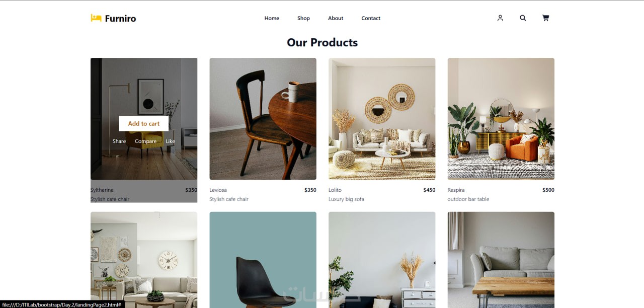The height and width of the screenshot is (308, 644).
Task: Open the Lolito sofa product image
Action: click(x=382, y=119)
